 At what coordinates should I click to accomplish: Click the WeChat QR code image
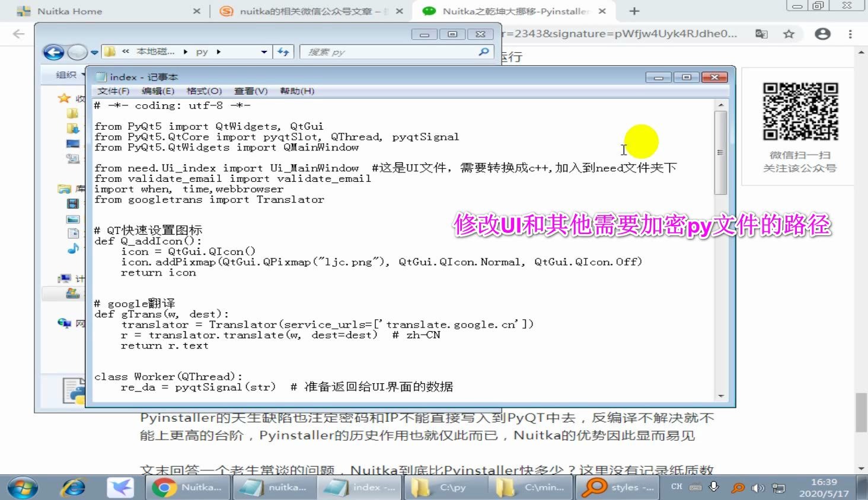point(800,111)
